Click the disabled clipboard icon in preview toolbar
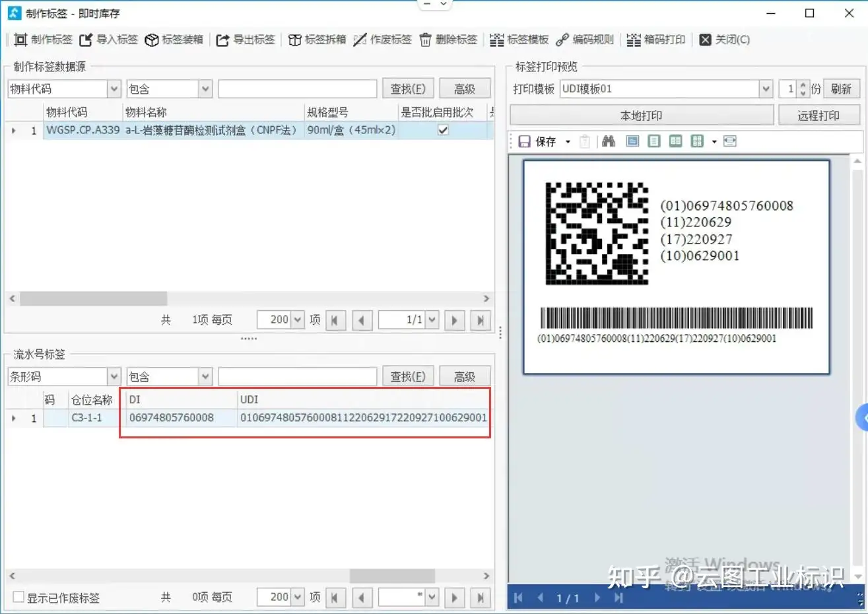Screen dimensions: 868x614 tap(585, 141)
